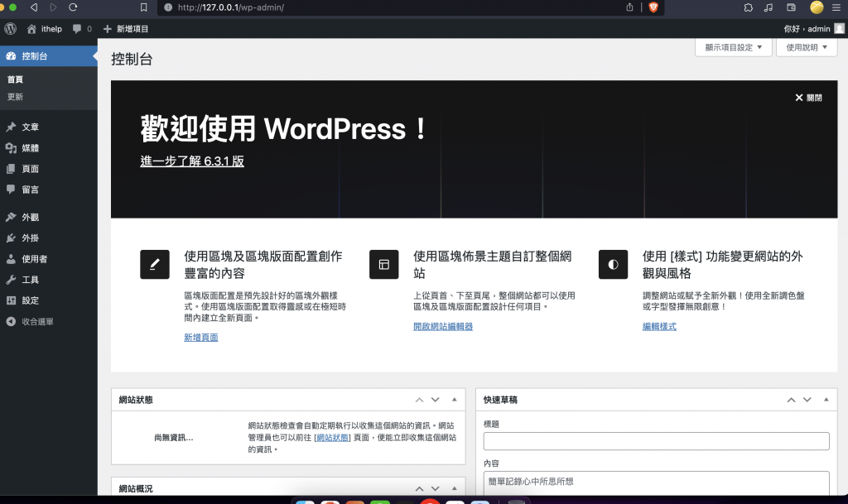The image size is (848, 504).
Task: Open the browser hamburger menu
Action: point(836,7)
